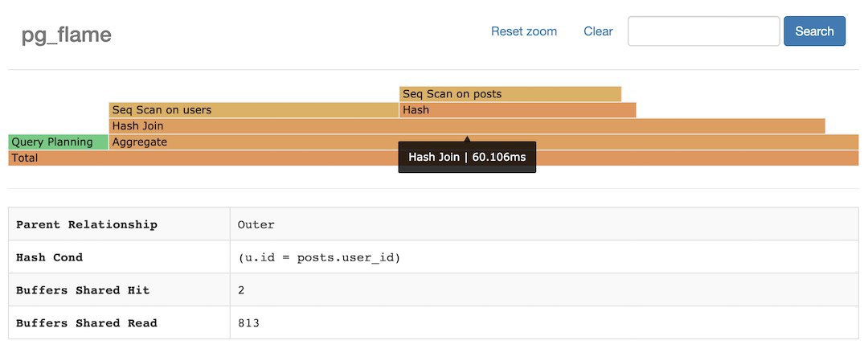
Task: Click the Parent Relationship row label
Action: pos(87,224)
